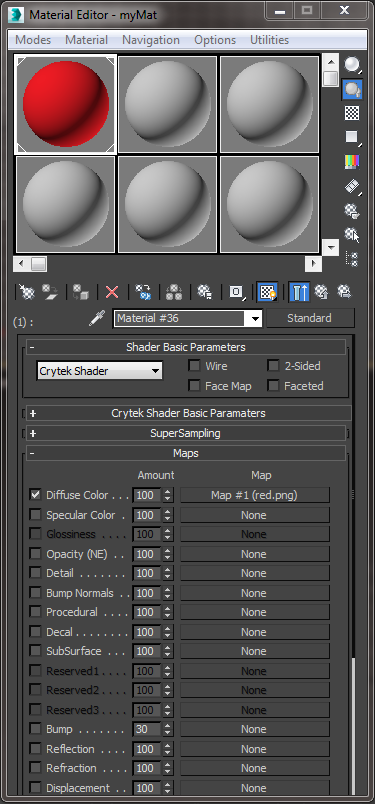This screenshot has height=804, width=375.
Task: Check the Bump Normals map checkbox
Action: pos(35,592)
